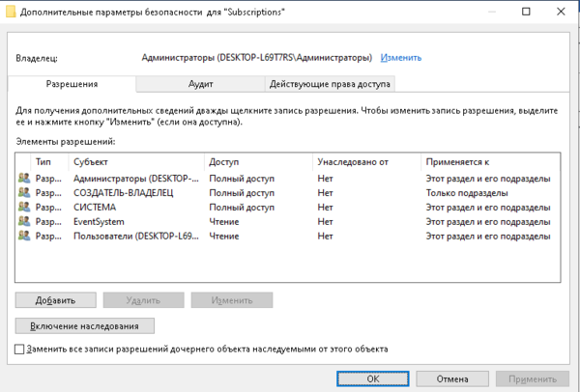Click 'Полный доступ' in the СОЗДАТЕЛЬ-ВЛАДЕЛЕЦ row
The image size is (580, 392).
click(242, 193)
